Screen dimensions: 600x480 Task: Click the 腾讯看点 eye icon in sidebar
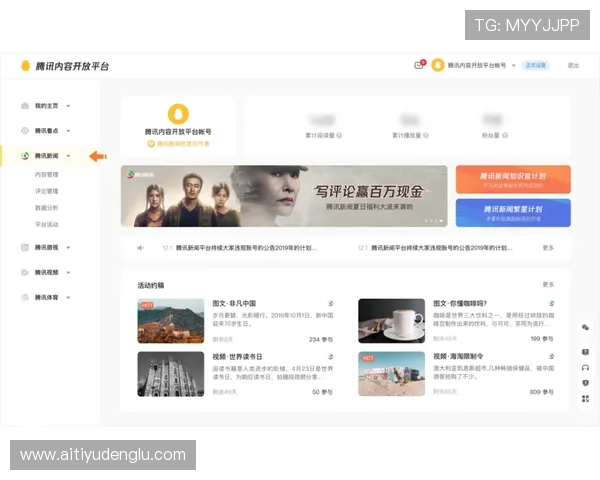pos(25,130)
